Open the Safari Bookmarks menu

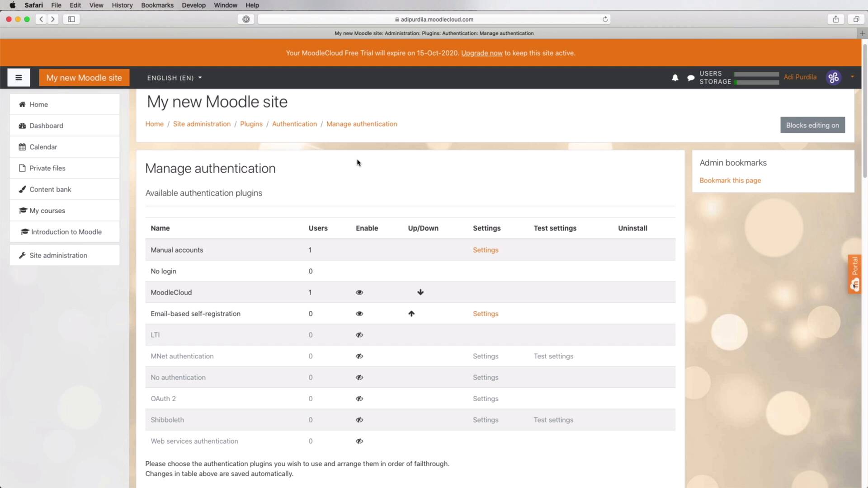pyautogui.click(x=157, y=5)
